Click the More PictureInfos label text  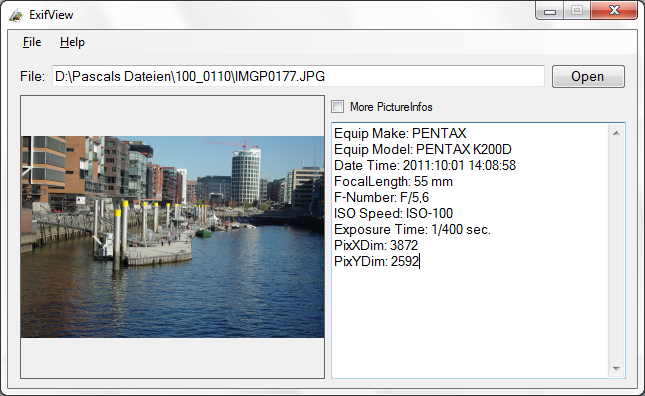point(391,107)
